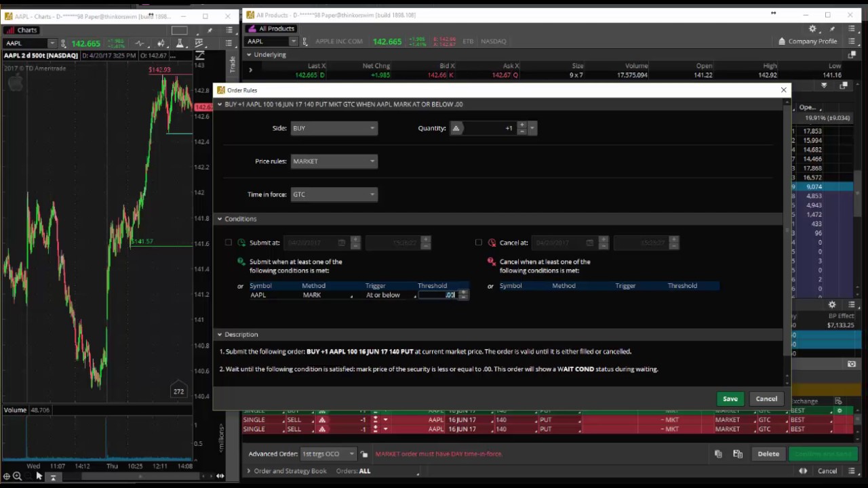Open the Side dropdown showing BUY
This screenshot has width=868, height=488.
coord(334,128)
